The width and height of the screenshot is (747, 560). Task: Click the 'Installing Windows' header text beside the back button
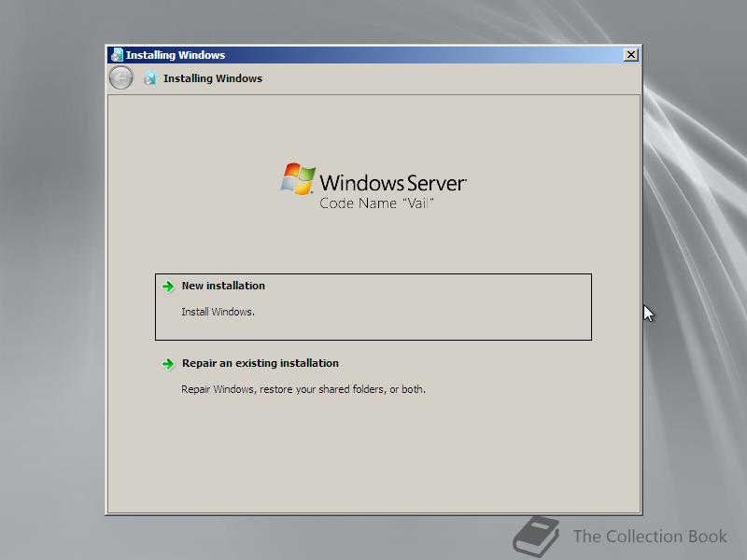click(x=213, y=78)
